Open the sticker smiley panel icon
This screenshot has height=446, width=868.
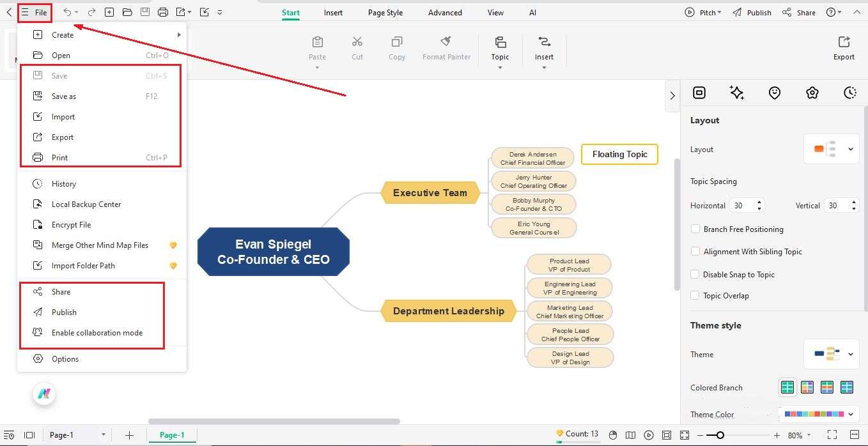[774, 93]
